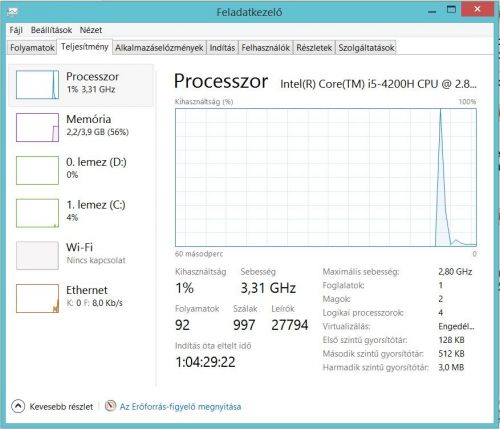
Task: Click the Foglalatok label
Action: click(343, 285)
